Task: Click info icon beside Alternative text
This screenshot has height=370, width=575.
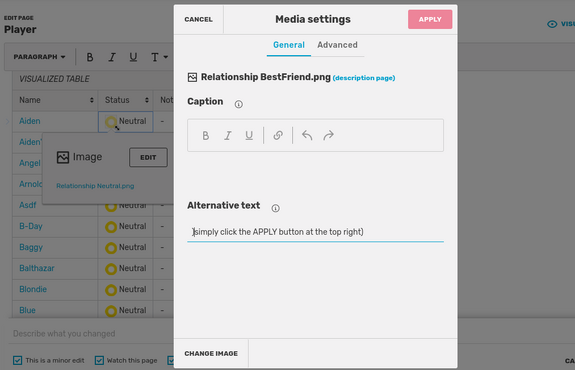Action: click(x=275, y=209)
